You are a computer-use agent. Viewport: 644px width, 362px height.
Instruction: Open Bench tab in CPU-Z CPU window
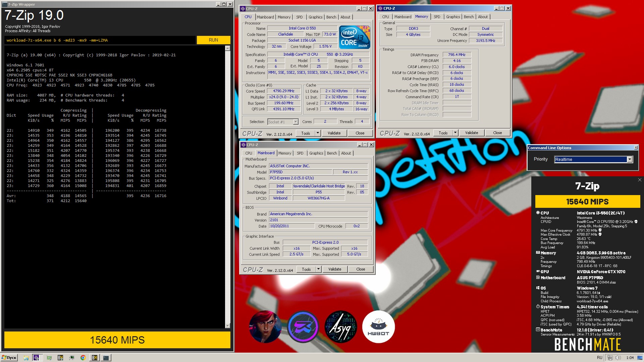[331, 17]
